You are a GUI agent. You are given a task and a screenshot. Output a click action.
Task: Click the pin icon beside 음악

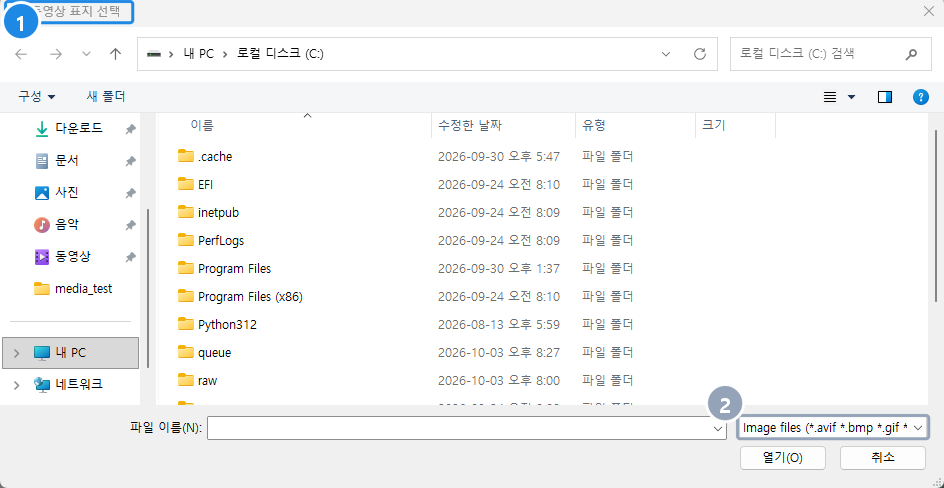(130, 226)
